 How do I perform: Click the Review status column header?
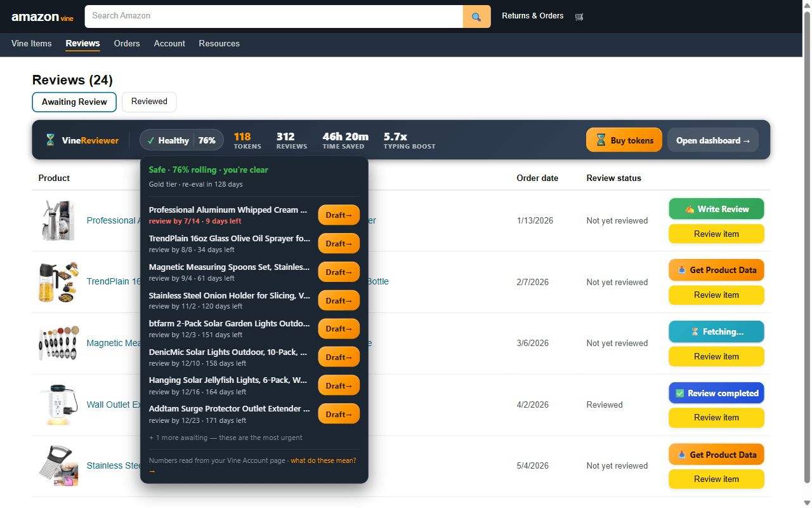613,178
